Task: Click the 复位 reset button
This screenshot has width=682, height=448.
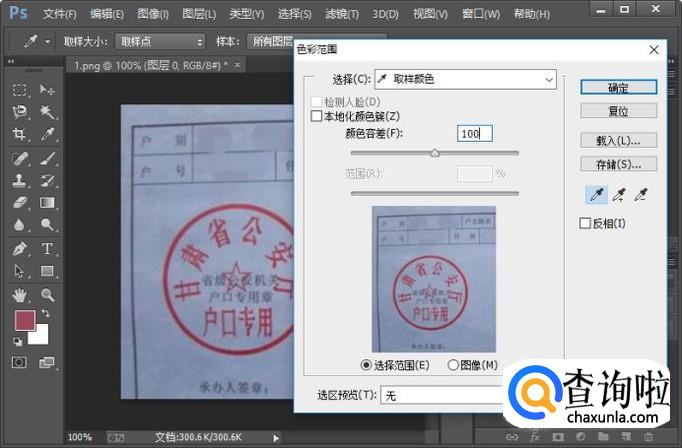Action: (x=618, y=111)
